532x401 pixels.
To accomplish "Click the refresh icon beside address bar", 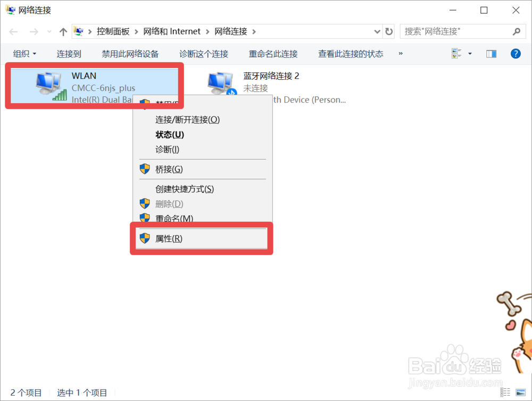I will coord(389,31).
